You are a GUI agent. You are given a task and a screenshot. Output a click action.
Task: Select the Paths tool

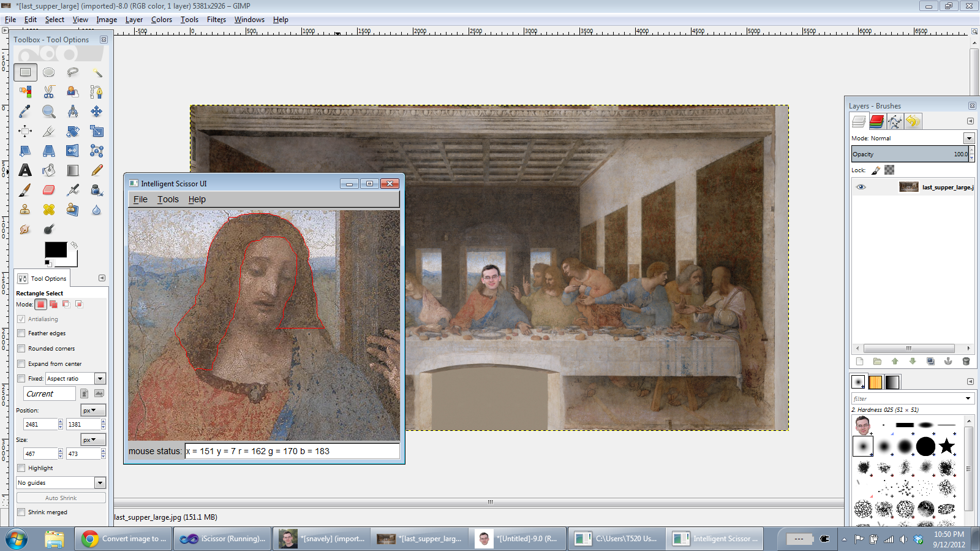[97, 92]
